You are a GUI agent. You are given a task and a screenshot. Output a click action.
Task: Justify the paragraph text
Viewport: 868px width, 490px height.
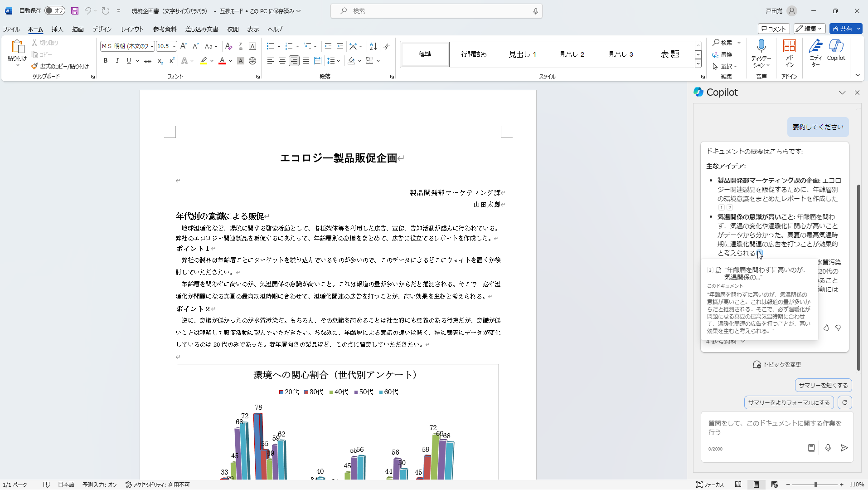click(x=306, y=61)
